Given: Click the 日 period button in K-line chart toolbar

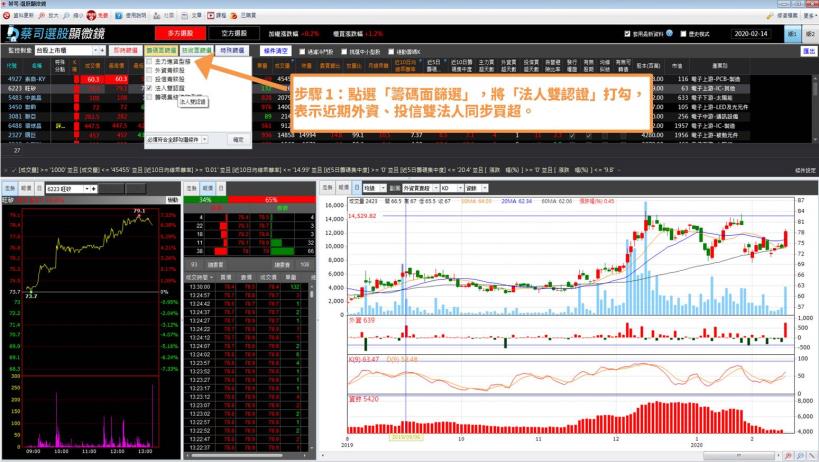Looking at the screenshot, I should click(357, 187).
